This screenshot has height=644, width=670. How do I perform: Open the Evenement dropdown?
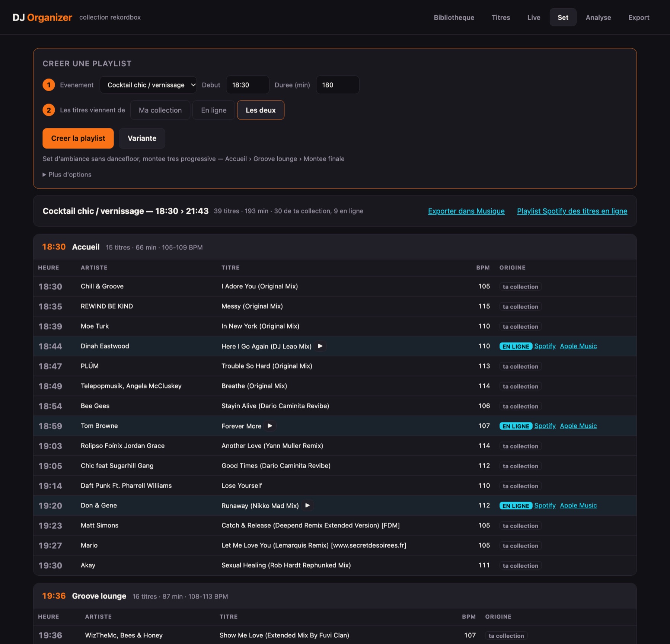click(x=148, y=85)
